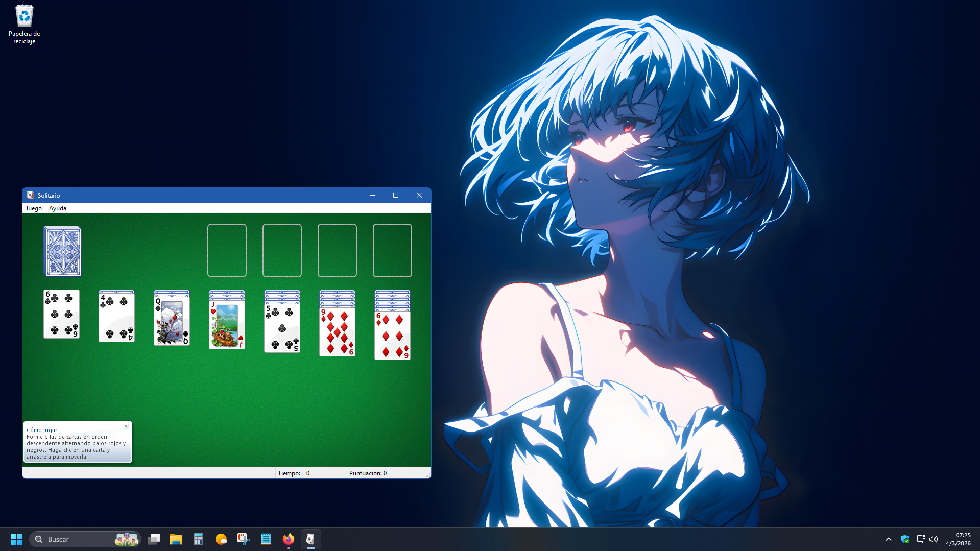Image resolution: width=980 pixels, height=551 pixels.
Task: Click the 'Cómo jugar' tip title
Action: tap(42, 430)
